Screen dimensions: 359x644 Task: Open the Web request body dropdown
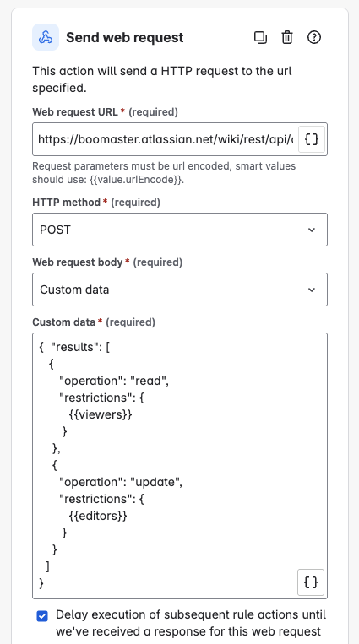(x=180, y=290)
